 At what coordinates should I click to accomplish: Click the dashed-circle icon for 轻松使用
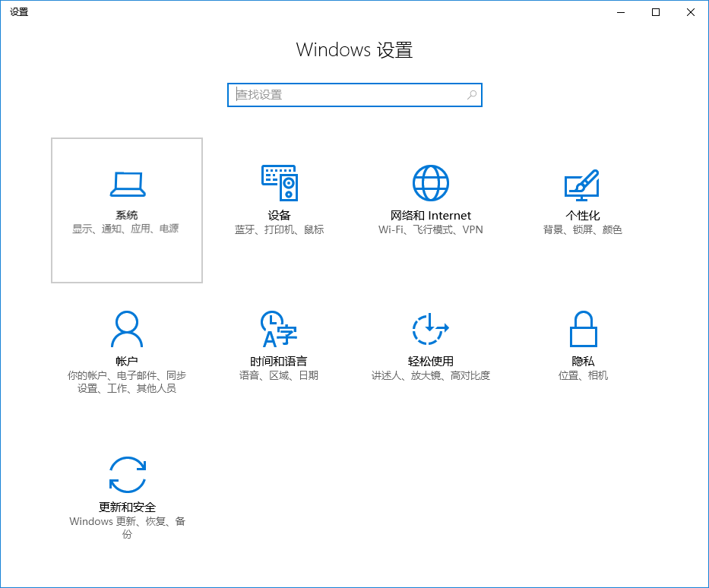pos(431,327)
